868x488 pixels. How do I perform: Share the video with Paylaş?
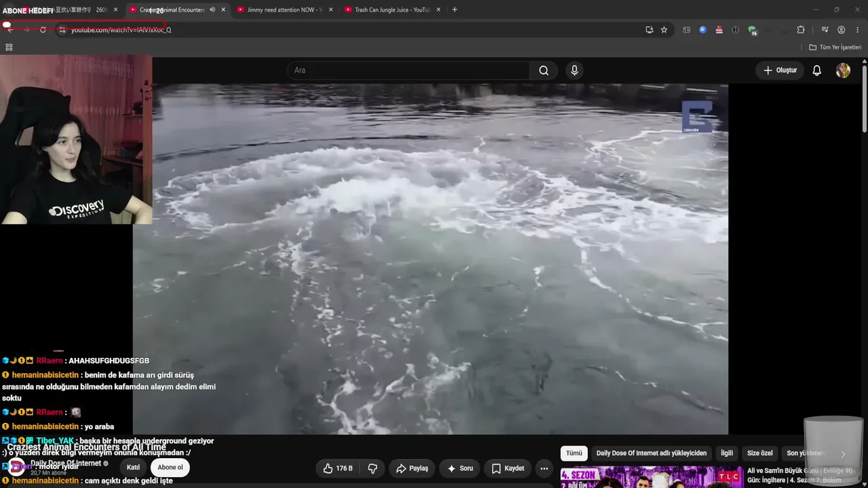pos(412,468)
